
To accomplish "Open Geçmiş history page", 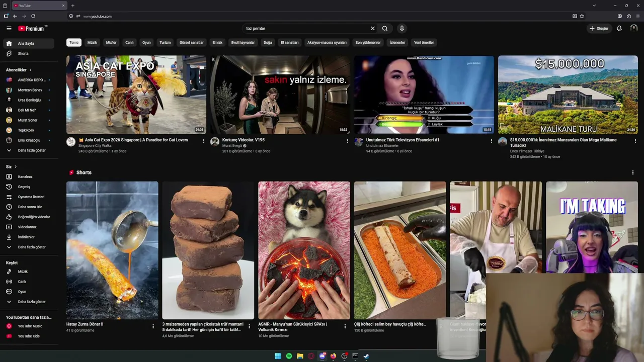I will [x=29, y=187].
